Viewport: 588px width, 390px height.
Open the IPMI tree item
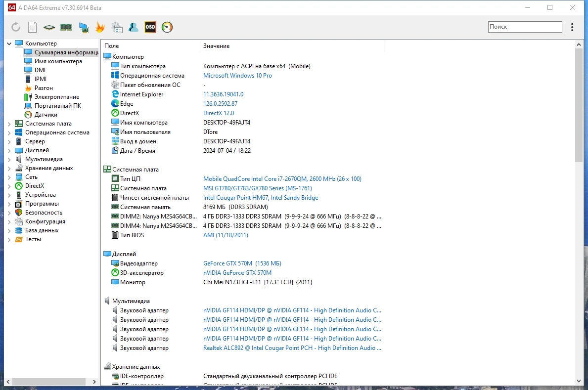[x=41, y=79]
